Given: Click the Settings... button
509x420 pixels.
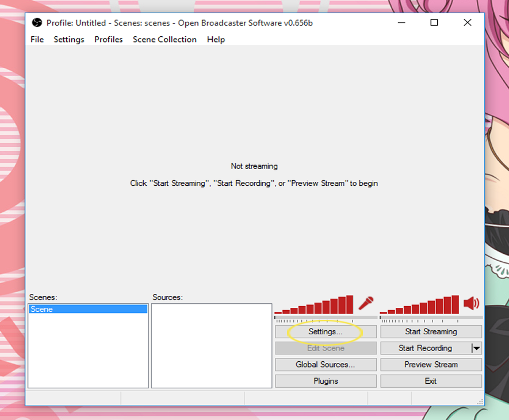Looking at the screenshot, I should pyautogui.click(x=326, y=331).
